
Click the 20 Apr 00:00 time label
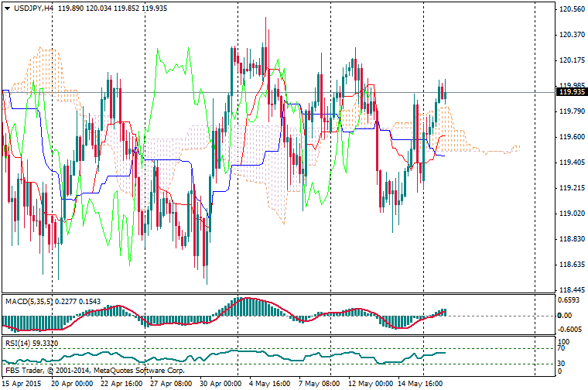tap(72, 384)
